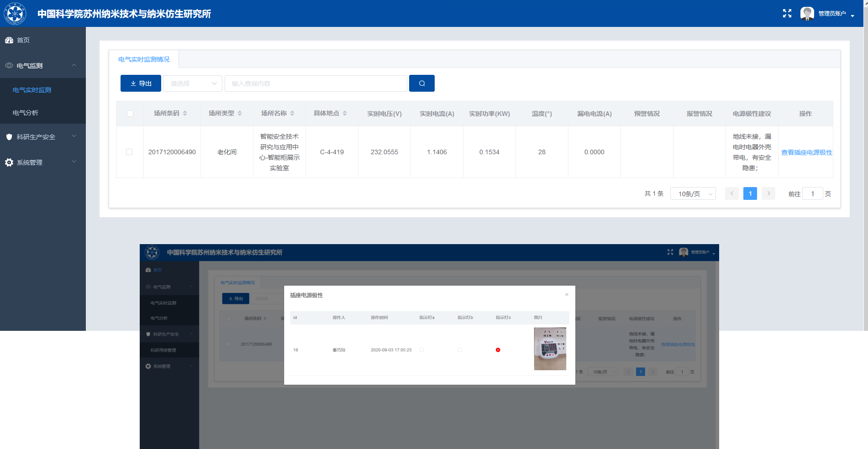Viewport: 868px width, 449px height.
Task: Click the administrator avatar picture
Action: [x=807, y=14]
